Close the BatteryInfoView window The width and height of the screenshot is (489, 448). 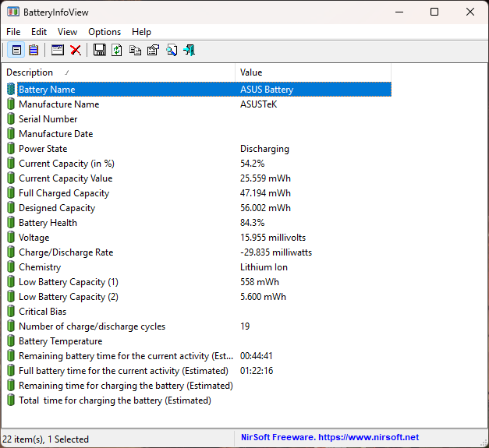[x=470, y=12]
